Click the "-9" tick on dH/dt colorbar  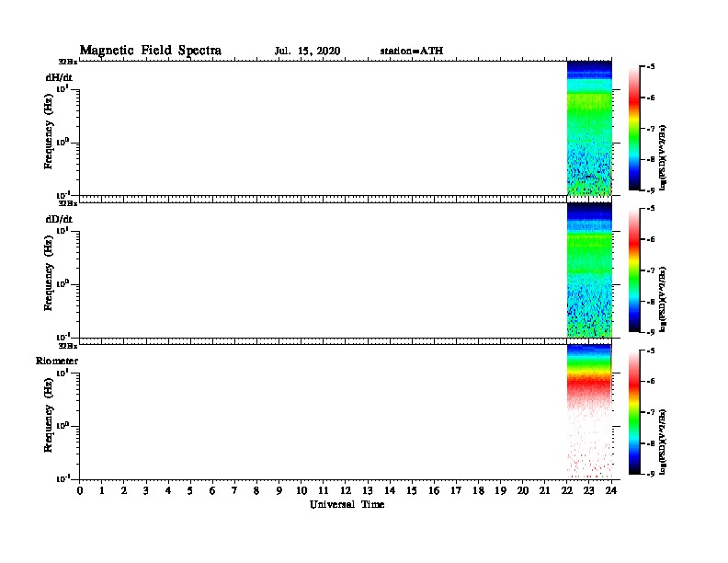click(x=651, y=190)
